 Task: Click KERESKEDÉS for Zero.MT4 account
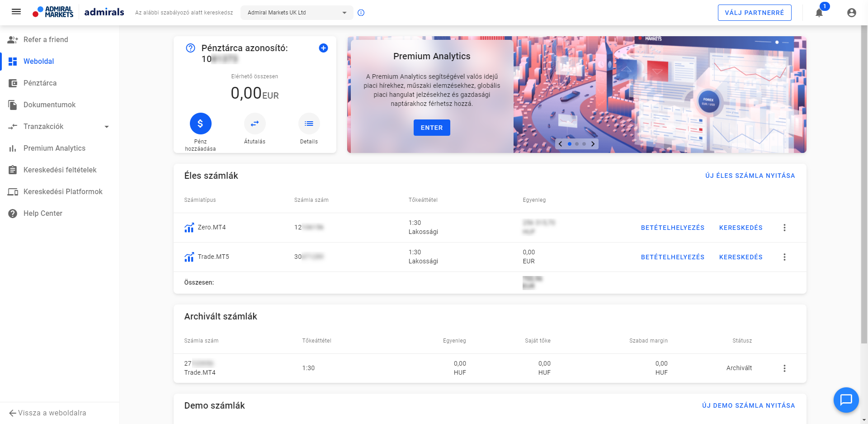coord(741,228)
